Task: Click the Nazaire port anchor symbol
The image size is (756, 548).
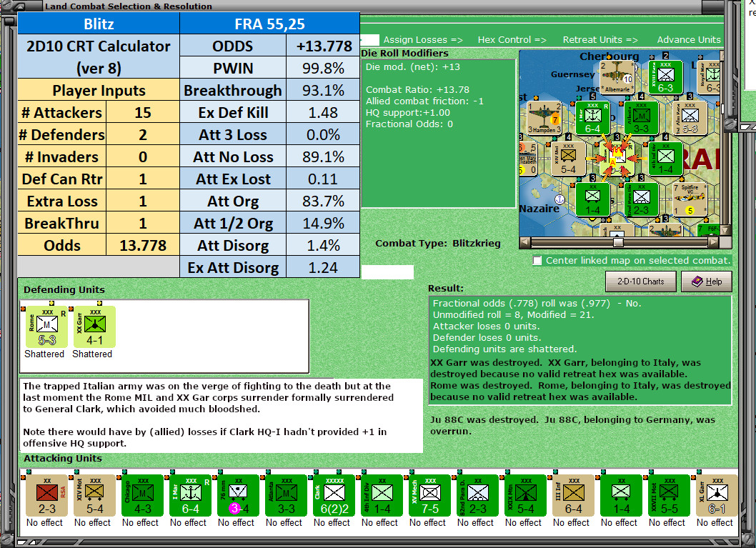Action: (559, 199)
